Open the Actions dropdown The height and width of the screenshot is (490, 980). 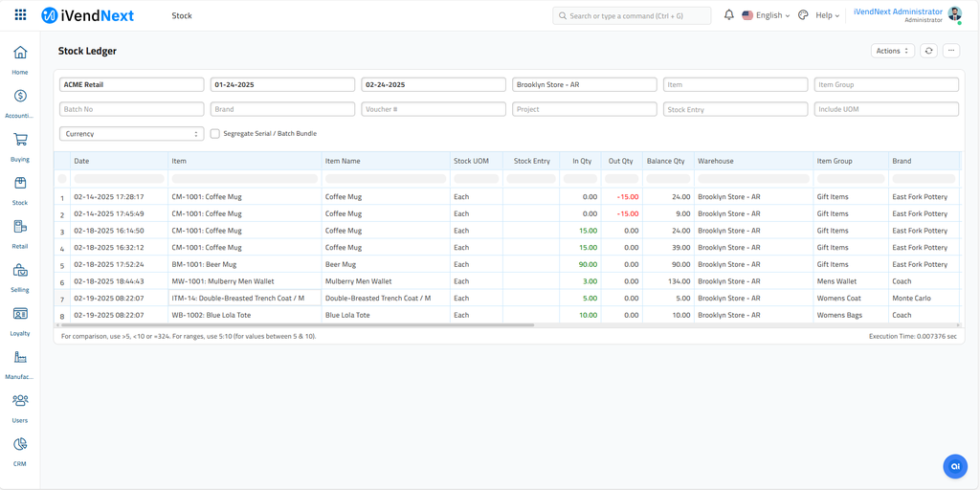coord(892,51)
